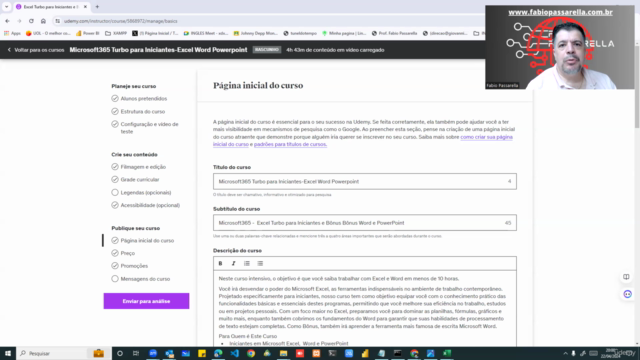Open Task View in taskbar
This screenshot has width=640, height=360.
pyautogui.click(x=136, y=353)
